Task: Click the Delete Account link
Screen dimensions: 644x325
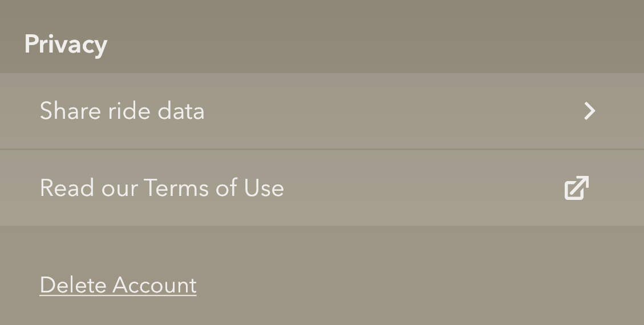Action: tap(118, 285)
